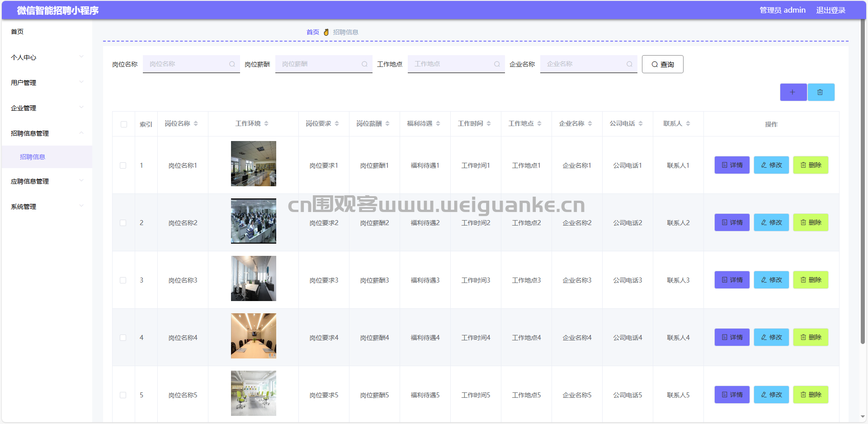Open the work environment thumbnail for 岗位名称4
The width and height of the screenshot is (868, 424).
(x=253, y=336)
